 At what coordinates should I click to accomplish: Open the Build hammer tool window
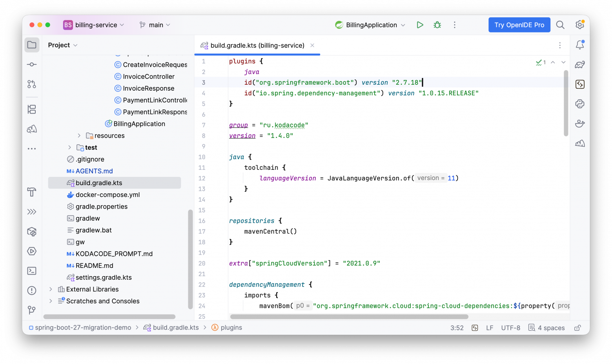tap(32, 192)
